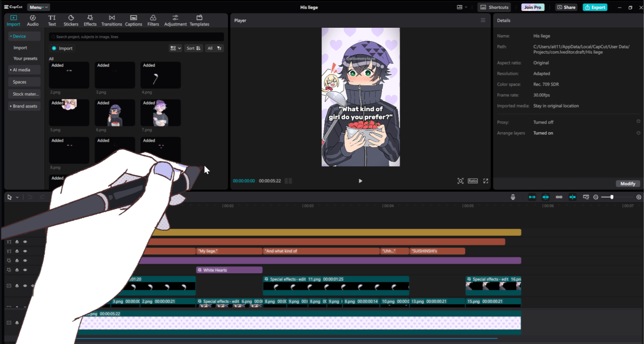The height and width of the screenshot is (344, 644).
Task: Open the All media filter dropdown
Action: pyautogui.click(x=215, y=48)
